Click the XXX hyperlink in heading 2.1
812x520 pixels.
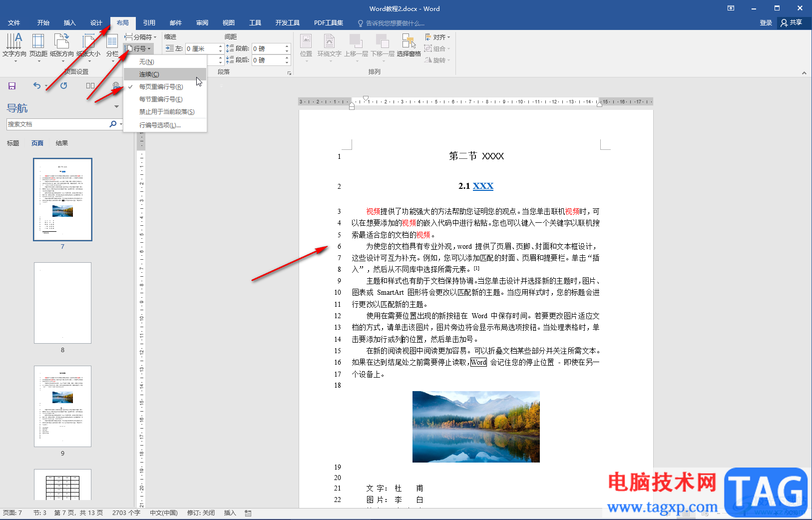tap(483, 186)
